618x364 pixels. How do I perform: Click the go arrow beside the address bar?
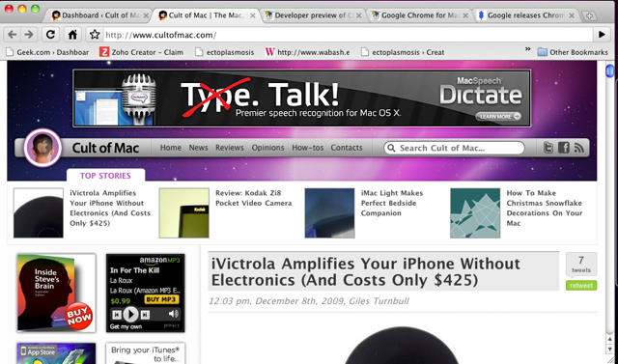(x=602, y=35)
